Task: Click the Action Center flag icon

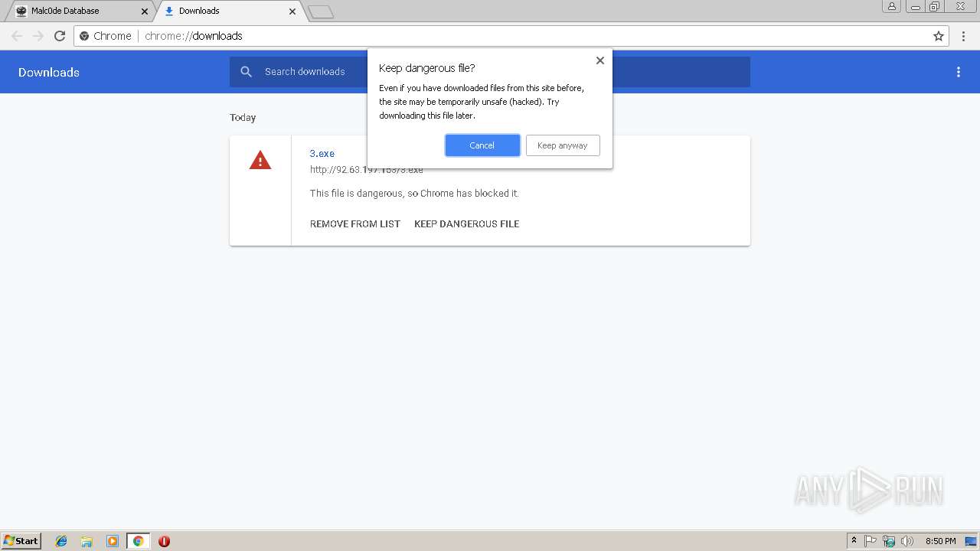Action: [871, 541]
